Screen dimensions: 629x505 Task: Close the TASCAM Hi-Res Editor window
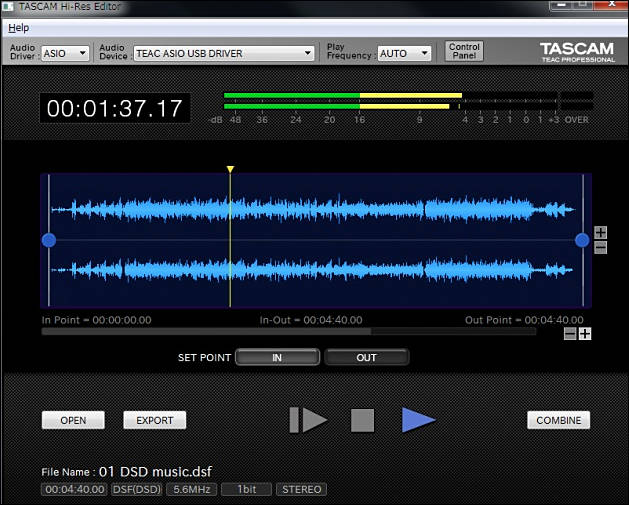click(612, 5)
